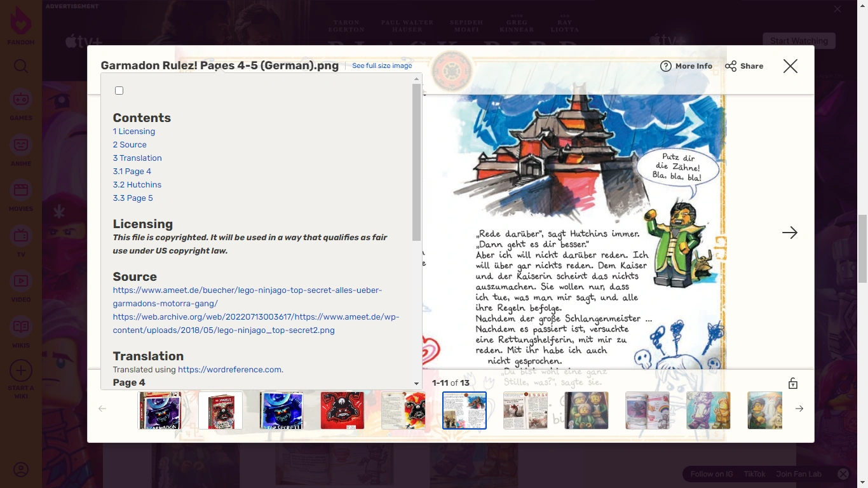
Task: Select the fourth thumbnail, red and black cover
Action: coord(342,410)
